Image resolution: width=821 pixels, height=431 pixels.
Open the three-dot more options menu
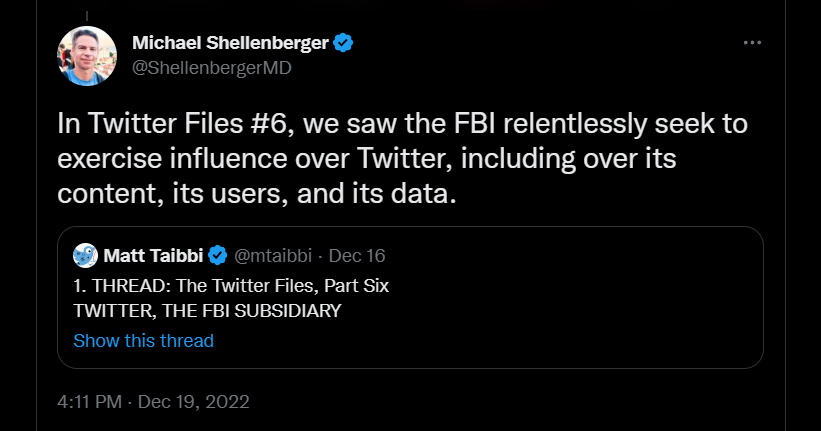coord(752,43)
